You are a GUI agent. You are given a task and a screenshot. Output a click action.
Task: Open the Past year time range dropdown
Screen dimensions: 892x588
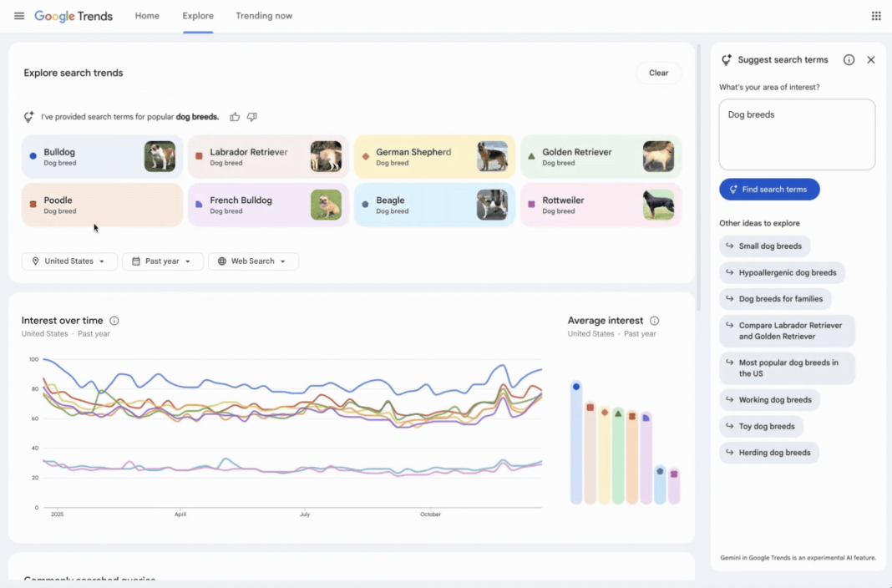point(163,261)
